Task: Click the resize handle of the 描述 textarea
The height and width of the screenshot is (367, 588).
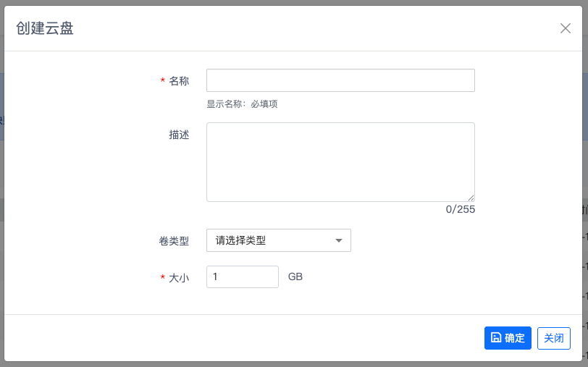Action: tap(471, 198)
